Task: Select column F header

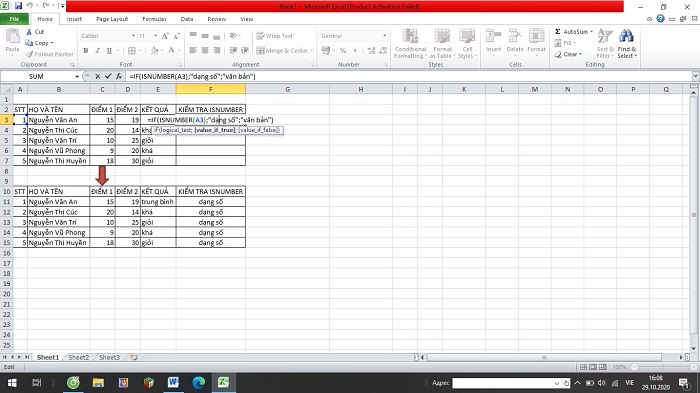Action: click(x=211, y=89)
